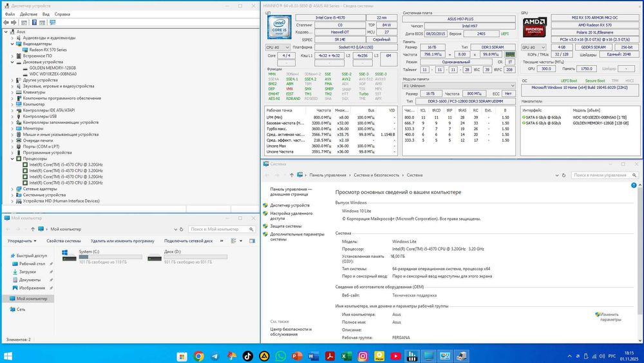Select Рабочий стол in quick access
Screen dimensions: 644x363
click(32, 264)
